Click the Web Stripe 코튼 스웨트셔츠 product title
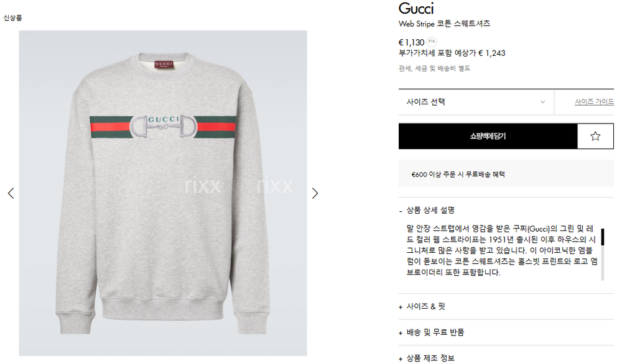The image size is (622, 364). [x=444, y=24]
